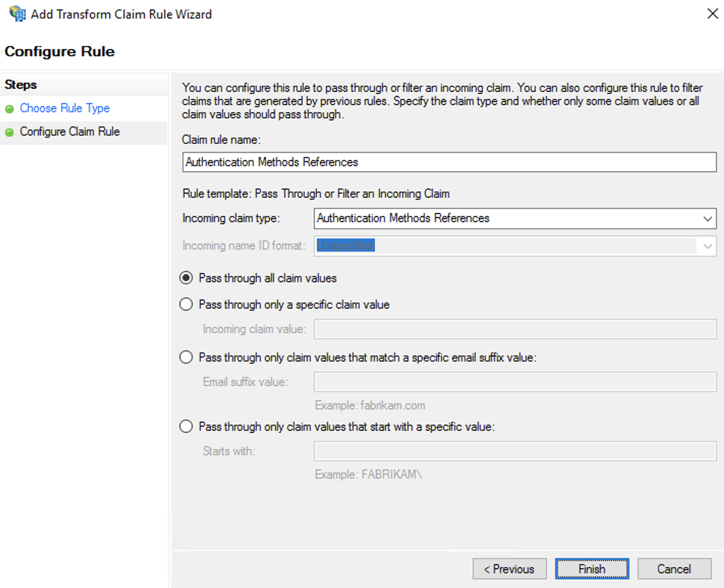Click the Steps panel header
This screenshot has height=588, width=724.
coord(21,85)
